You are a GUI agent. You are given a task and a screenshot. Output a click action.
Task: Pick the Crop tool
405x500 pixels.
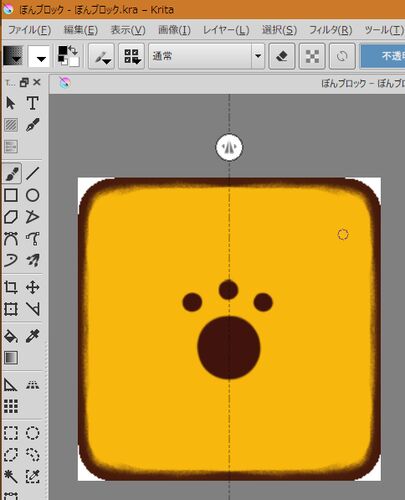pyautogui.click(x=11, y=287)
